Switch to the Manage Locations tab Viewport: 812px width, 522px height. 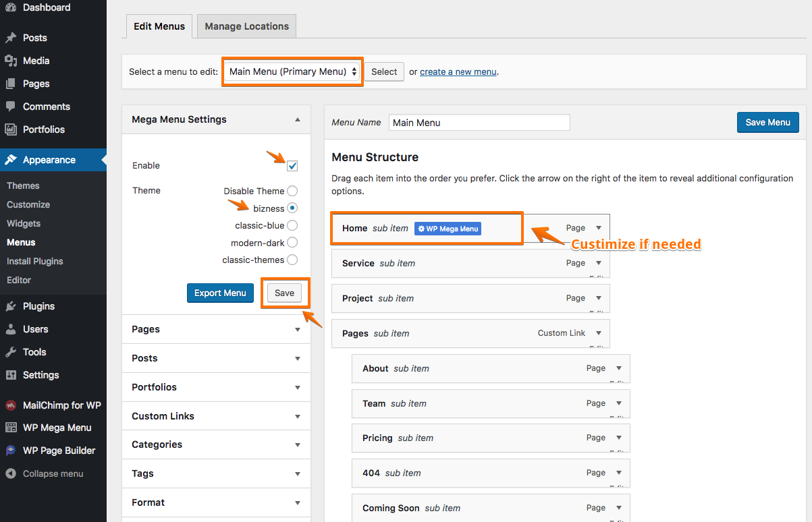click(x=247, y=26)
